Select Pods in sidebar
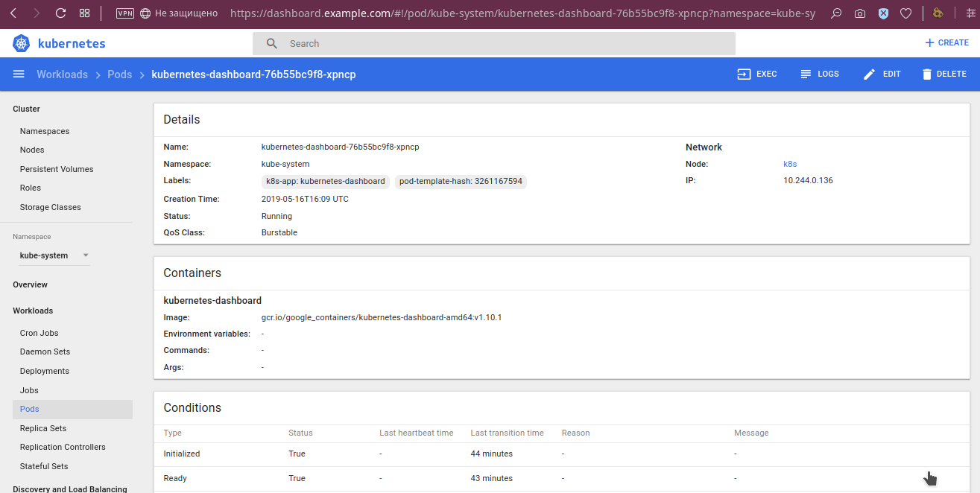The image size is (980, 493). 72,409
